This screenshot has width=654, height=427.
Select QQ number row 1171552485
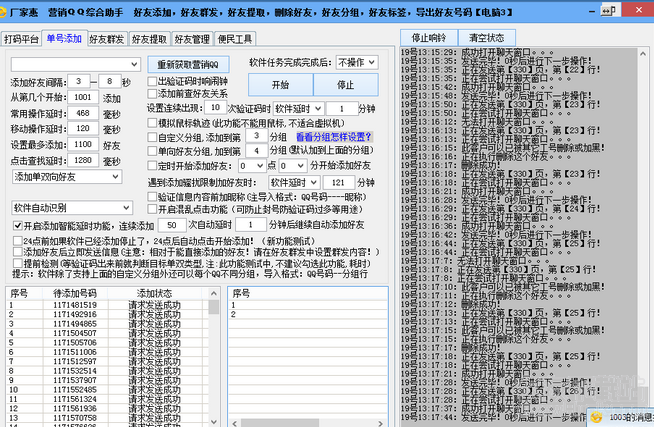107,389
